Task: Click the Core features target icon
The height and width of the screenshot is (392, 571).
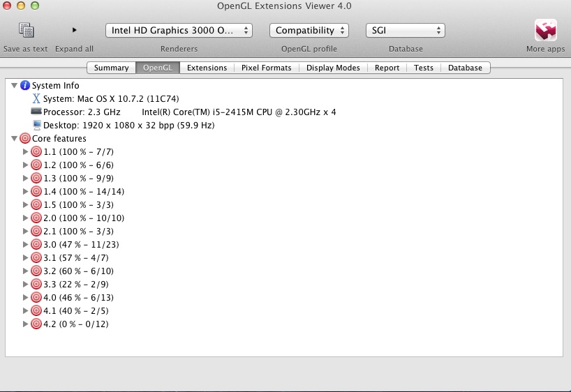Action: tap(25, 138)
